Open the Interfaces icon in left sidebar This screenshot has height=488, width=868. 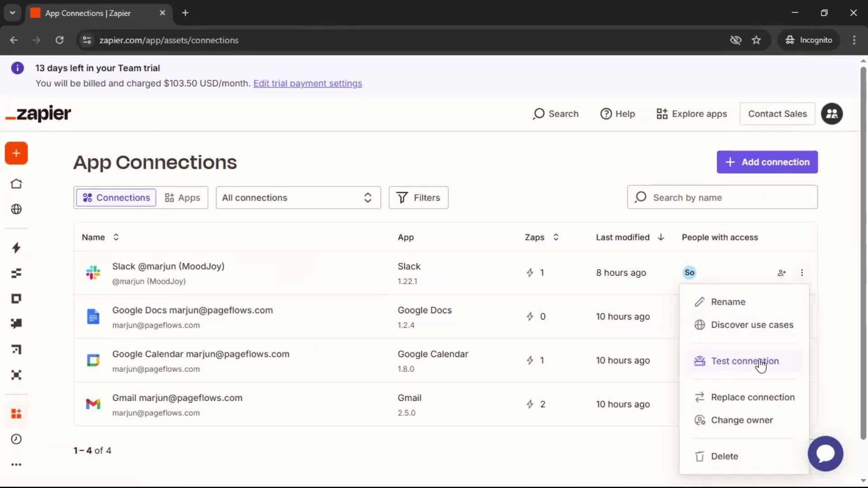tap(16, 299)
